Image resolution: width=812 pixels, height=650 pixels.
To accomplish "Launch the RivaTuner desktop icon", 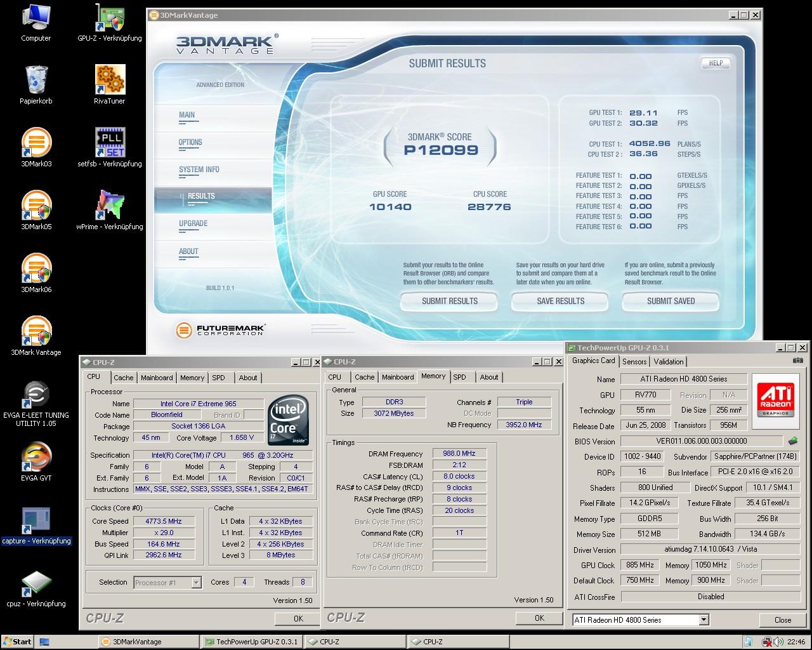I will pyautogui.click(x=110, y=85).
